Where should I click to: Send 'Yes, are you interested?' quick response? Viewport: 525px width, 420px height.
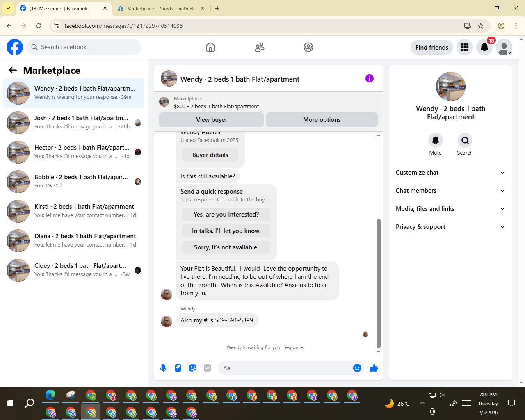coord(226,215)
